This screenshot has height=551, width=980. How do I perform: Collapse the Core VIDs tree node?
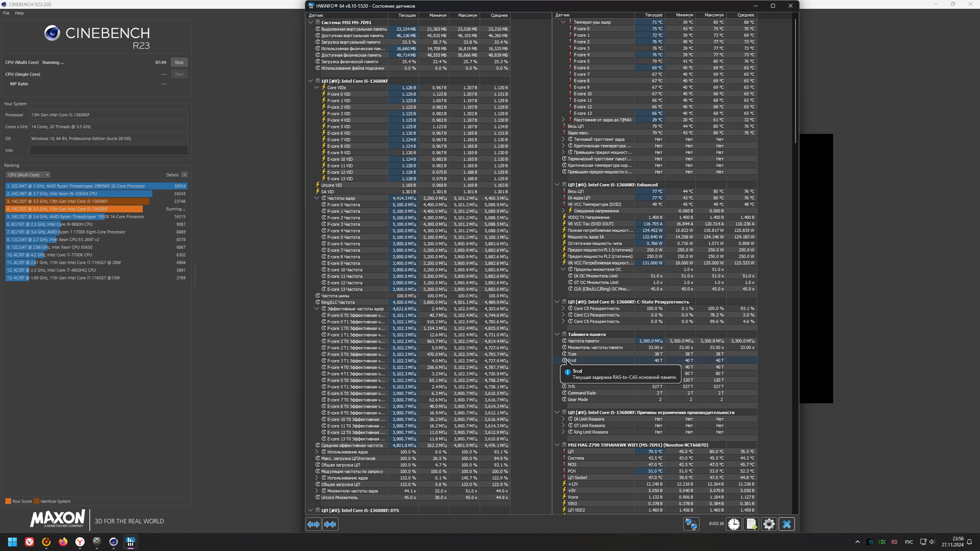pyautogui.click(x=317, y=88)
